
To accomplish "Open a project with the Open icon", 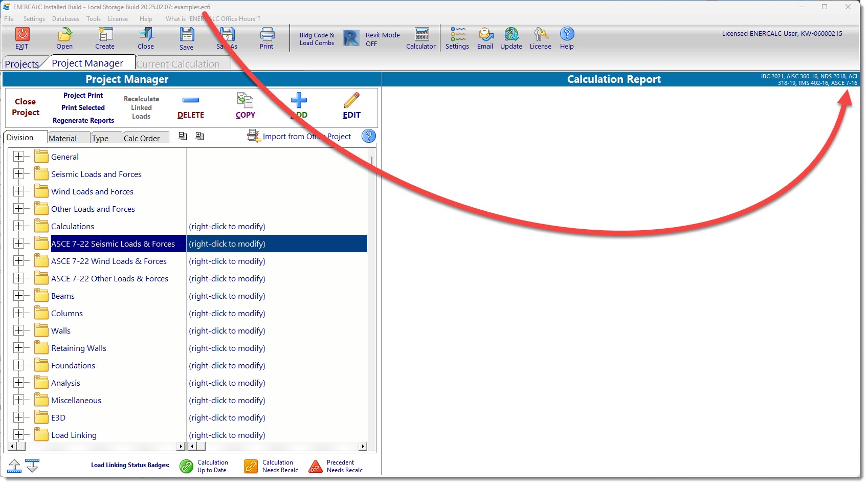I will point(64,34).
